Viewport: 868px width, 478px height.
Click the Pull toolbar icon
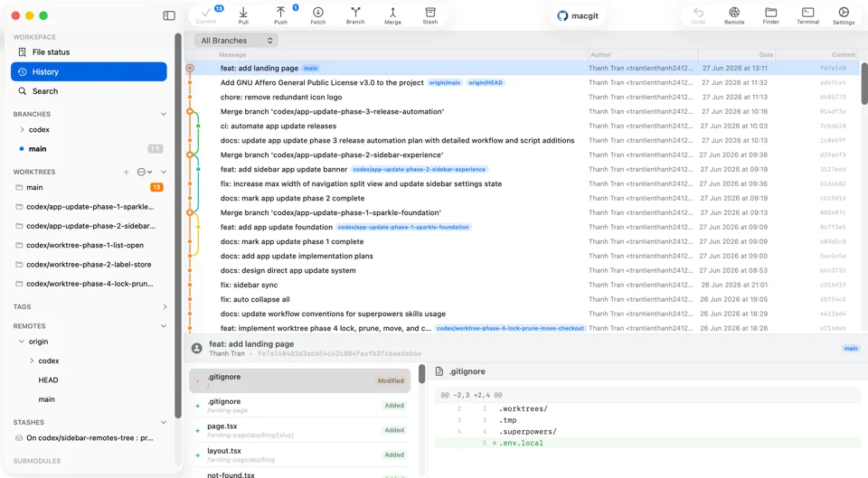click(243, 15)
